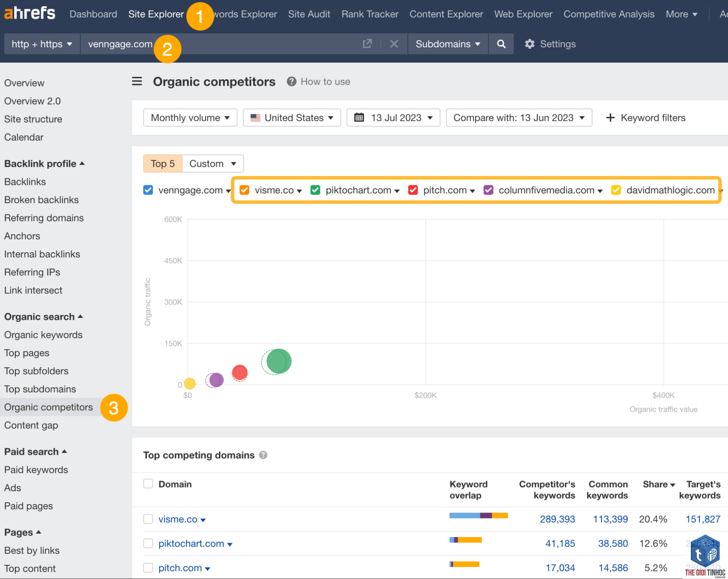
Task: Uncheck the columnfivemedia.com purple checkbox
Action: [x=488, y=190]
